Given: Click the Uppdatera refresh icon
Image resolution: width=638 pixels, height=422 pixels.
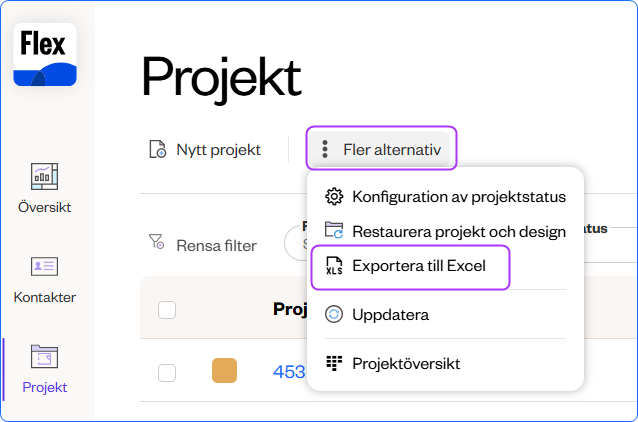Looking at the screenshot, I should (x=335, y=314).
